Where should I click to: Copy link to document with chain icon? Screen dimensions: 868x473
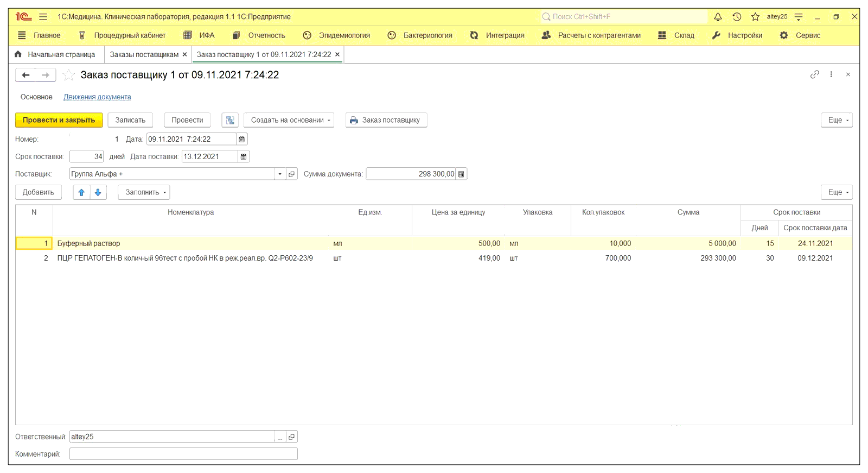point(814,74)
